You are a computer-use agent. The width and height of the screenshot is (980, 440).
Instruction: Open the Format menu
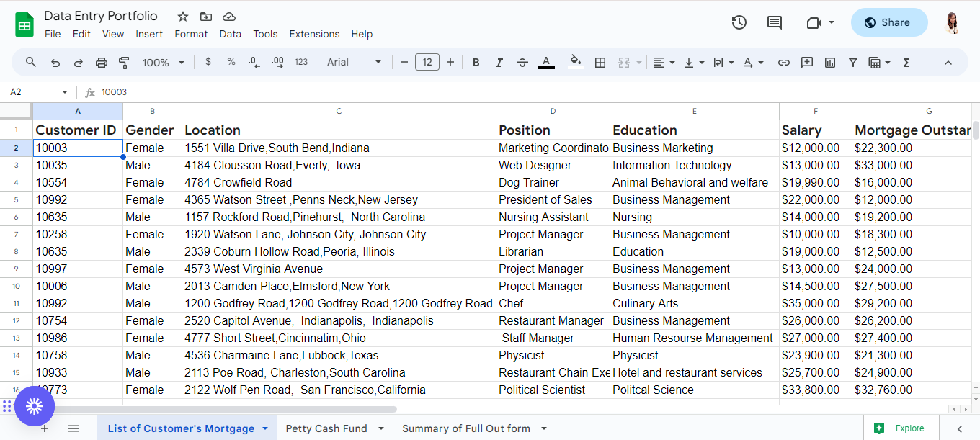191,34
